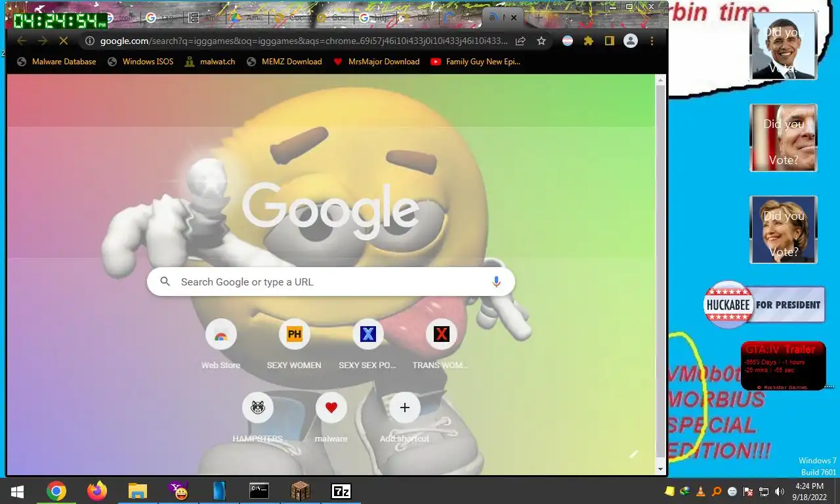Open the taskbar clock and date
Viewport: 840px width, 504px height.
click(x=808, y=492)
